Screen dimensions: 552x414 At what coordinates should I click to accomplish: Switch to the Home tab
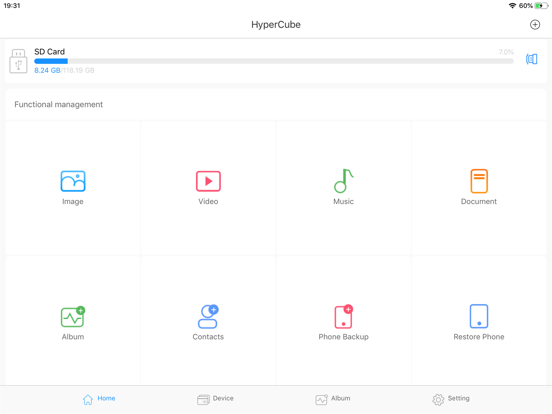click(x=99, y=399)
